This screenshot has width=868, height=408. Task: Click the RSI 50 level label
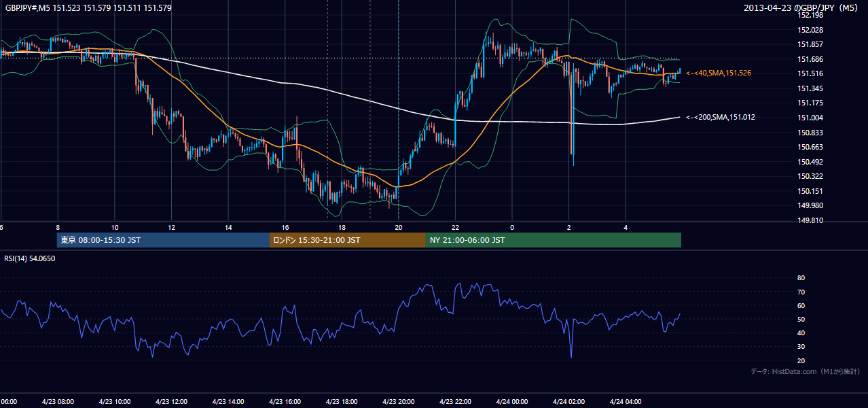801,319
